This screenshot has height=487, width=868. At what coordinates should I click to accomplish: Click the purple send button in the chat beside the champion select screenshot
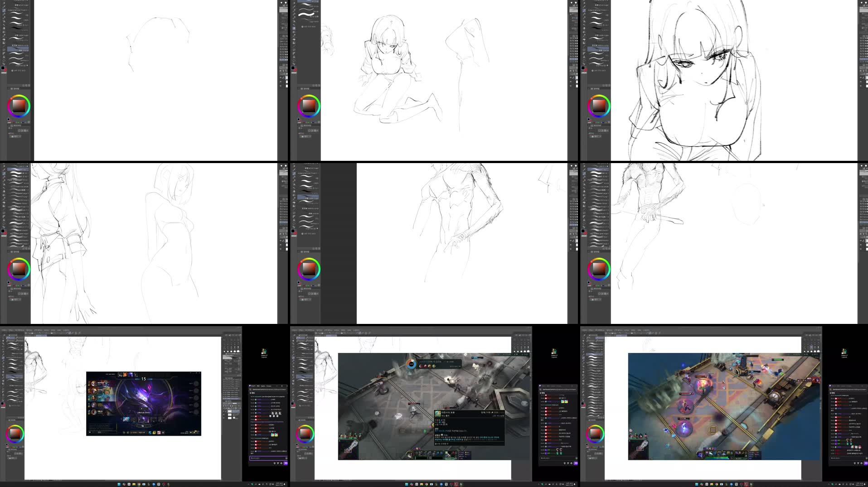[286, 463]
